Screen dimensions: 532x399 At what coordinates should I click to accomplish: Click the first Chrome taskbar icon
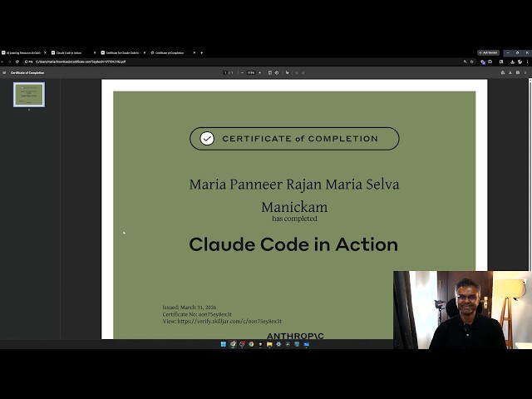click(x=233, y=344)
